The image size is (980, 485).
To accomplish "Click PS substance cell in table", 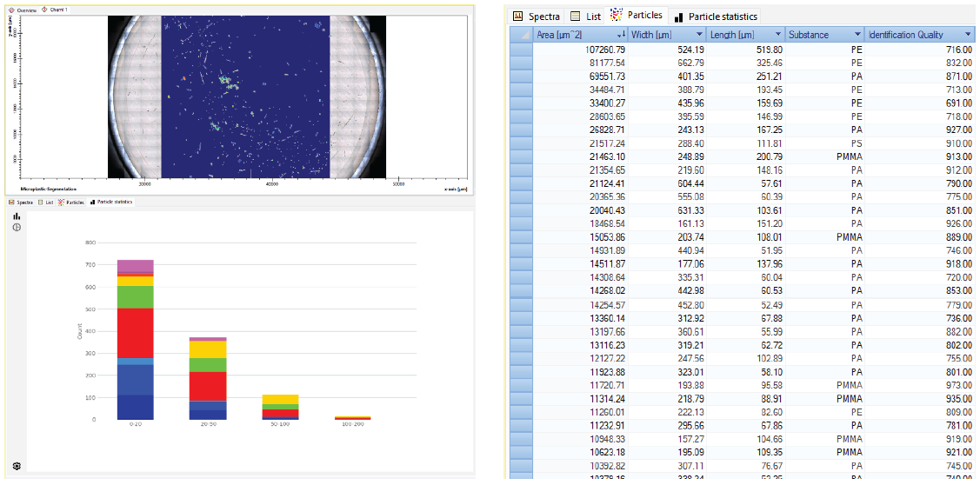I will click(856, 143).
